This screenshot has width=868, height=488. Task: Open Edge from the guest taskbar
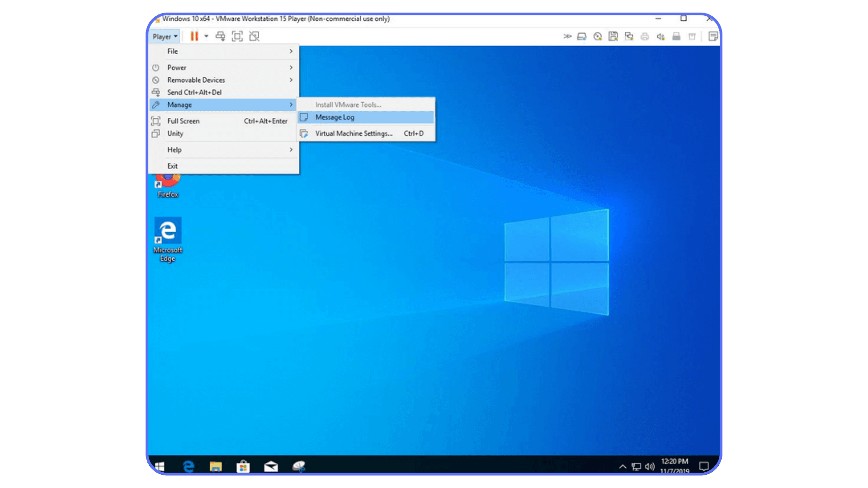[x=189, y=466]
